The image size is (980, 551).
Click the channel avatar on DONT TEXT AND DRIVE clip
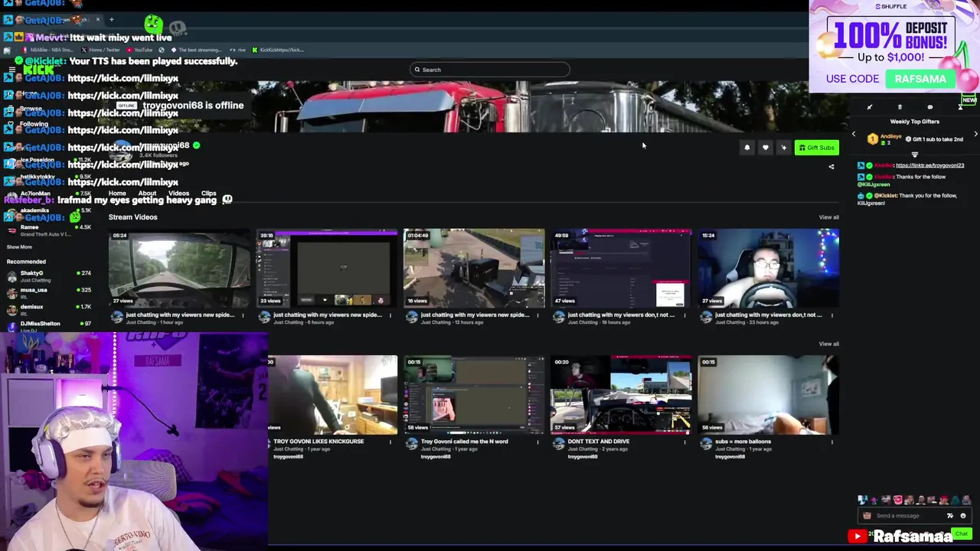tap(558, 444)
